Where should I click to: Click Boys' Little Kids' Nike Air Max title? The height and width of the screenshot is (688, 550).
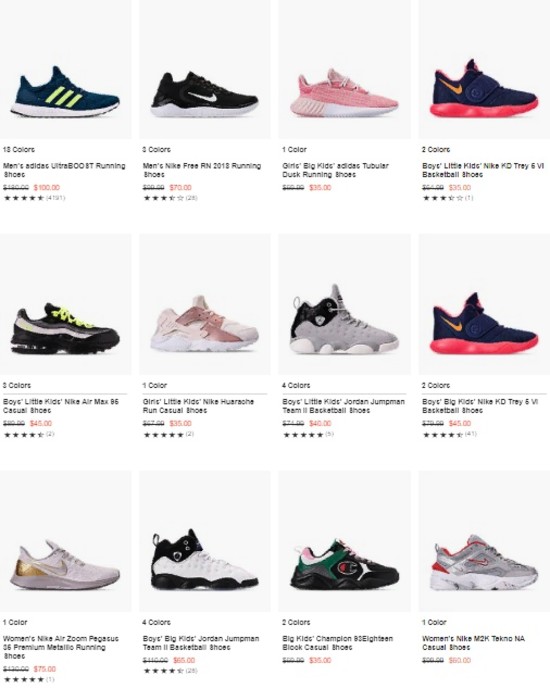(x=61, y=406)
